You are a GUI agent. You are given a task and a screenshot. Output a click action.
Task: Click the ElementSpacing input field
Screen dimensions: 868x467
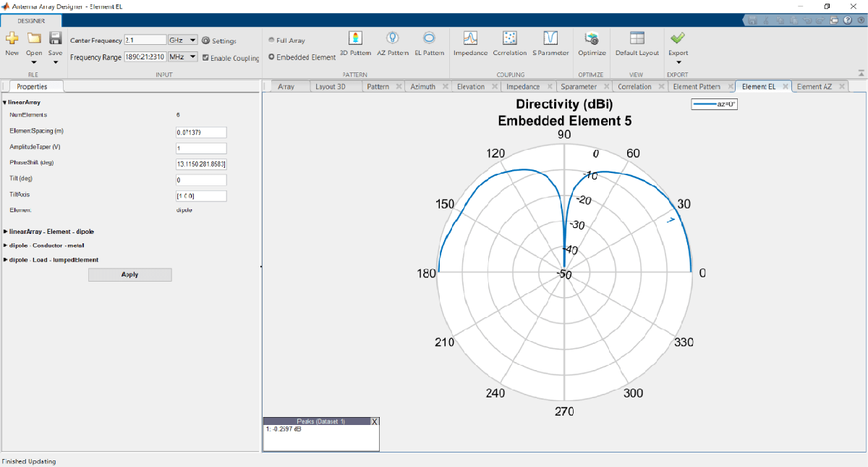tap(201, 132)
